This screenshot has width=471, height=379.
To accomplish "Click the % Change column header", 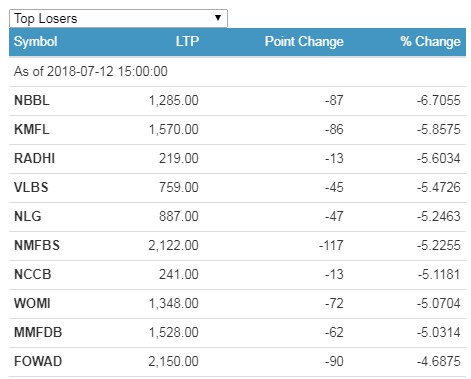I will 430,42.
